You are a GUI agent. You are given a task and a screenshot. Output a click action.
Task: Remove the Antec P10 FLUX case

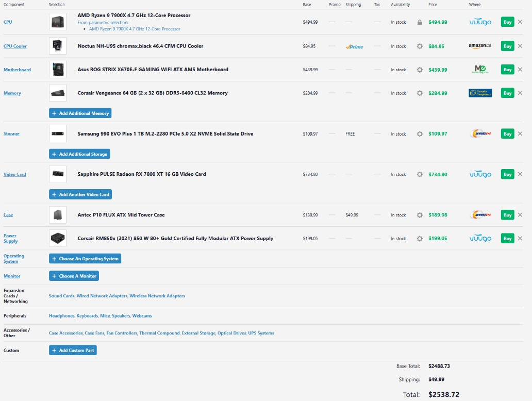(x=520, y=215)
